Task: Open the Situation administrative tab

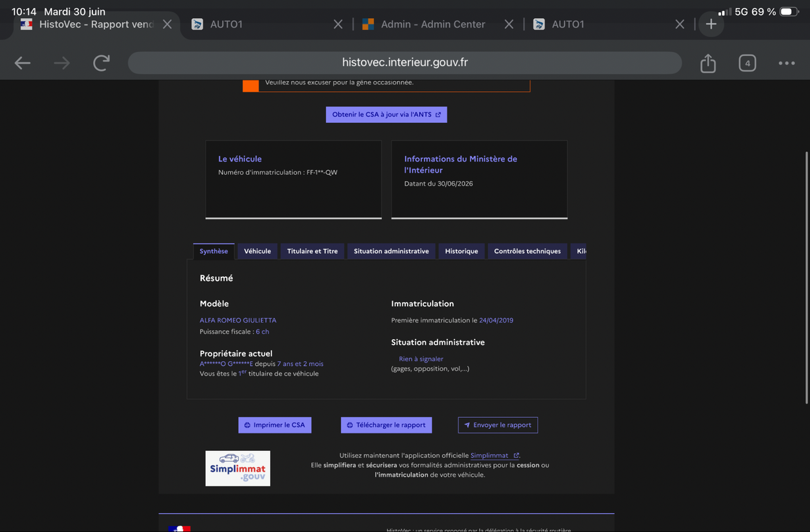Action: pyautogui.click(x=391, y=251)
